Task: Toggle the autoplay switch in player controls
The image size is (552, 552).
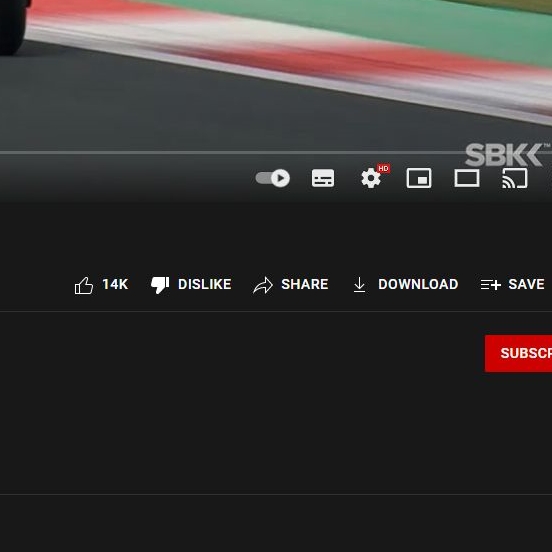Action: pyautogui.click(x=273, y=178)
